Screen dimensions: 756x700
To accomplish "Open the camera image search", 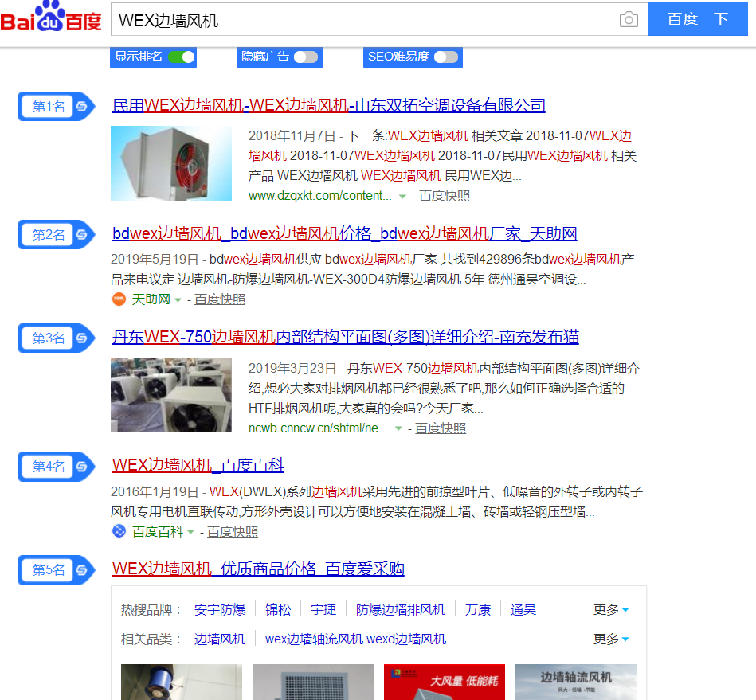I will click(x=629, y=19).
